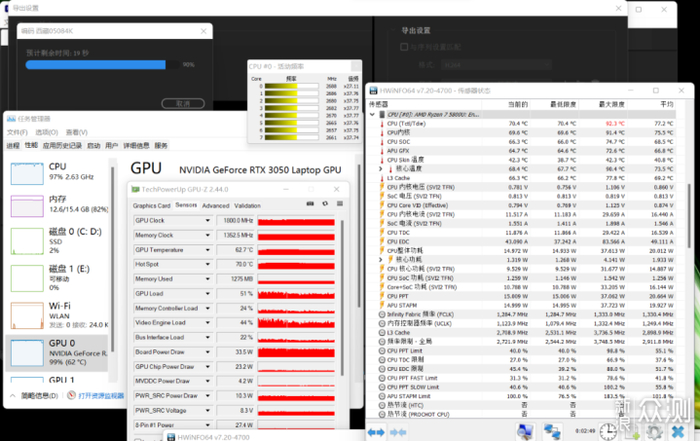The image size is (700, 441).
Task: Open 应用历史记录 tab in Task Manager
Action: pos(62,146)
